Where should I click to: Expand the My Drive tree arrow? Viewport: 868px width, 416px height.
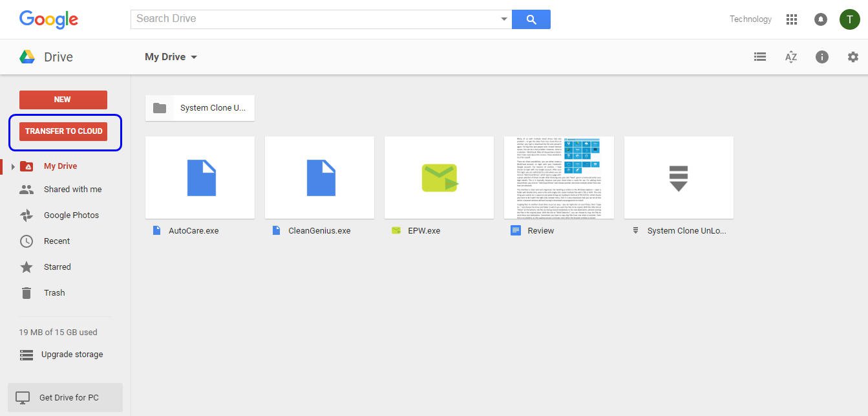point(13,167)
